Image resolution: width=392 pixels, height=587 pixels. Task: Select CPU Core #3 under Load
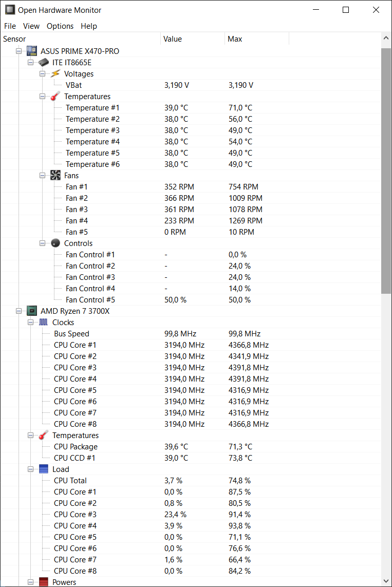click(191, 515)
